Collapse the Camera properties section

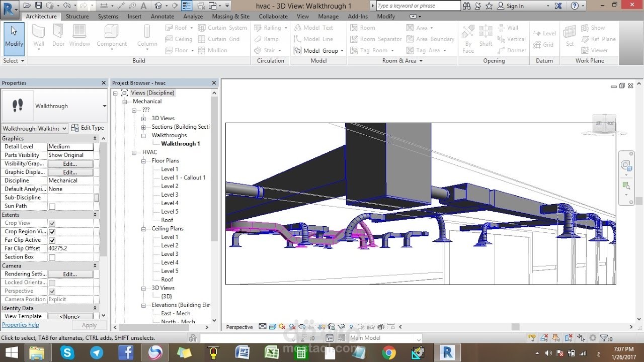click(95, 265)
